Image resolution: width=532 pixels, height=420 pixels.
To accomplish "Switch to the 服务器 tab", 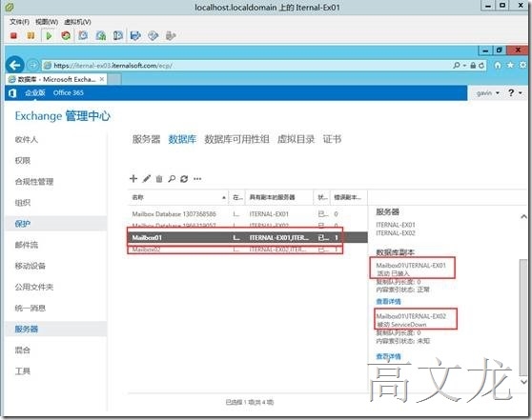I will coord(146,139).
